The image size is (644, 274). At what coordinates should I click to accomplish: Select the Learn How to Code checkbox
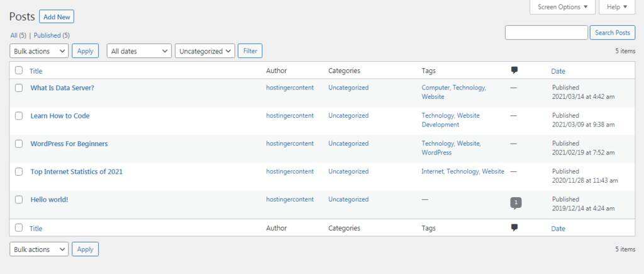(x=19, y=116)
